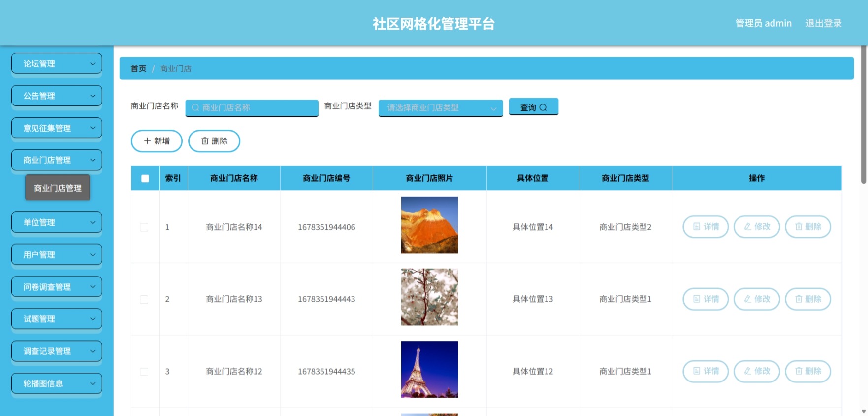The image size is (868, 416).
Task: Click the plus icon on 新增 button
Action: [147, 141]
